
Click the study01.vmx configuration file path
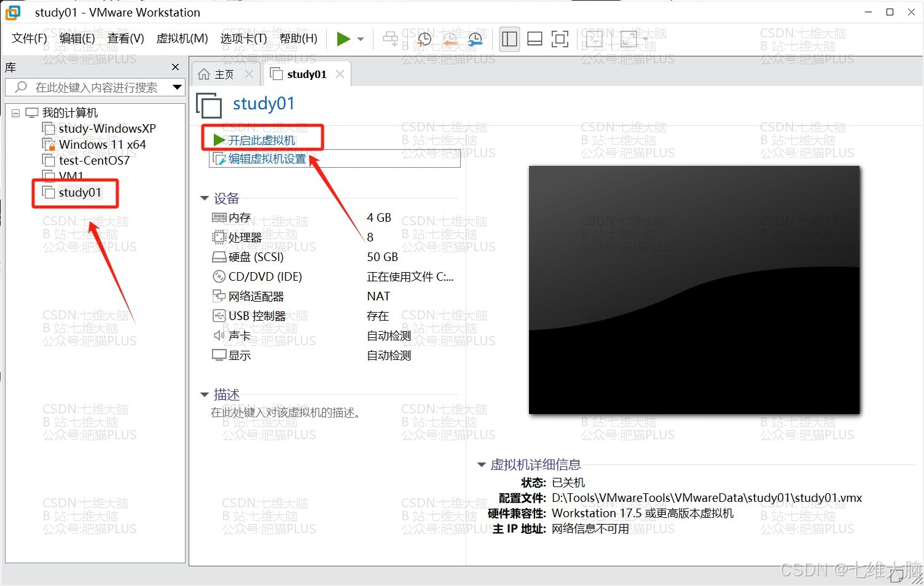tap(707, 498)
